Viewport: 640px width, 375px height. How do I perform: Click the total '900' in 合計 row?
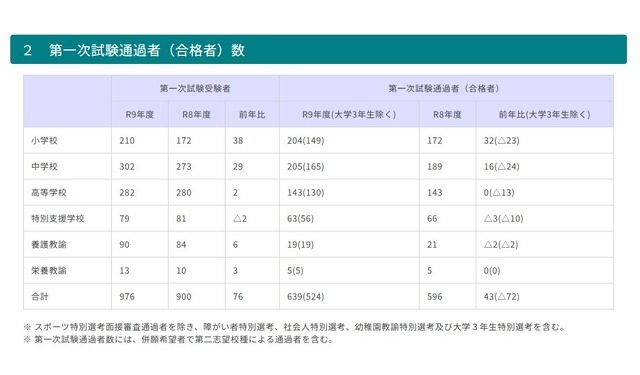[184, 297]
